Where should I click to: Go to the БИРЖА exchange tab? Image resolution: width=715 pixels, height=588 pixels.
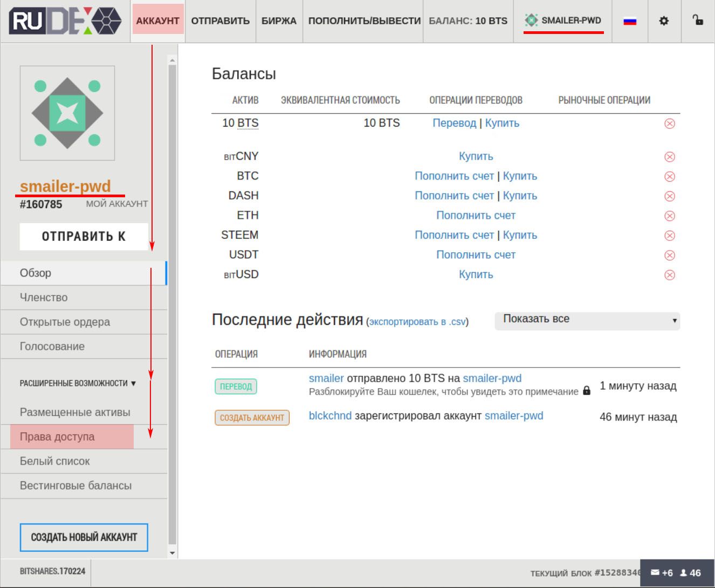tap(279, 21)
